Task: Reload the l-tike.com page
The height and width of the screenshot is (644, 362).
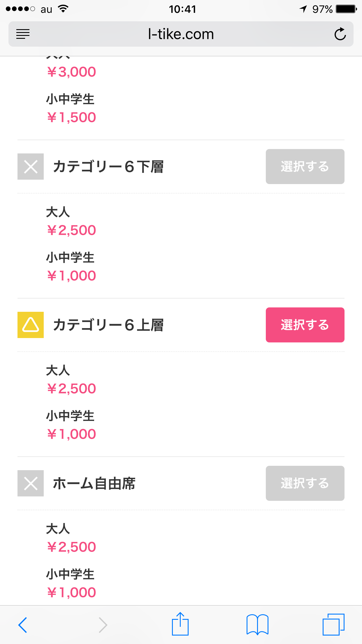Action: [340, 34]
